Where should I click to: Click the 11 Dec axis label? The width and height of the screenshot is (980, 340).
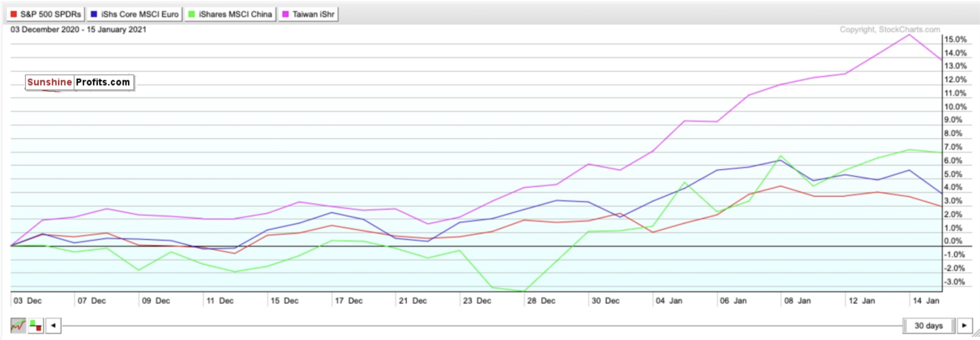[220, 301]
